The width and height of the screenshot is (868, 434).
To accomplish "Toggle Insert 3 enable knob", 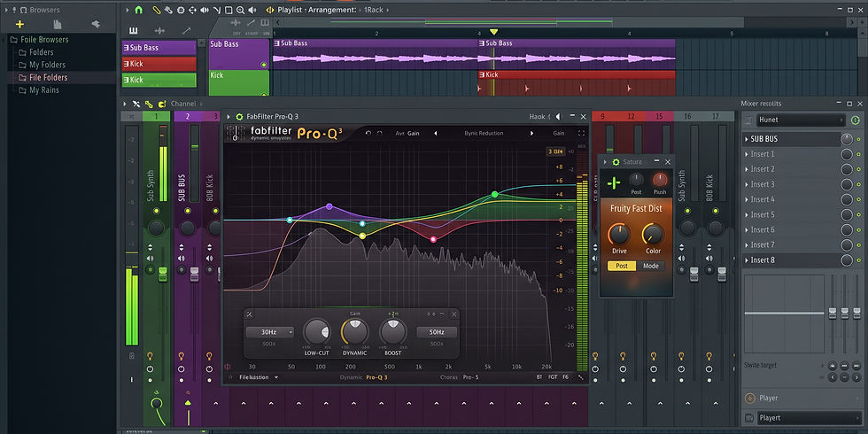I will [847, 184].
